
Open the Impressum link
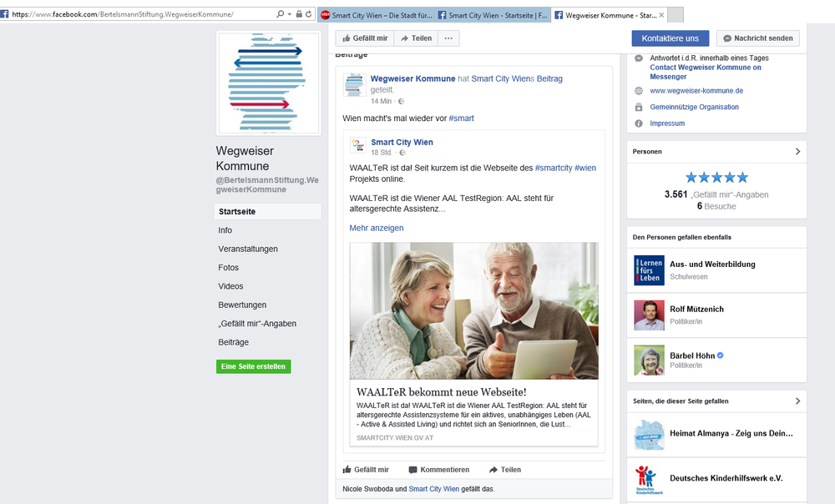[667, 123]
